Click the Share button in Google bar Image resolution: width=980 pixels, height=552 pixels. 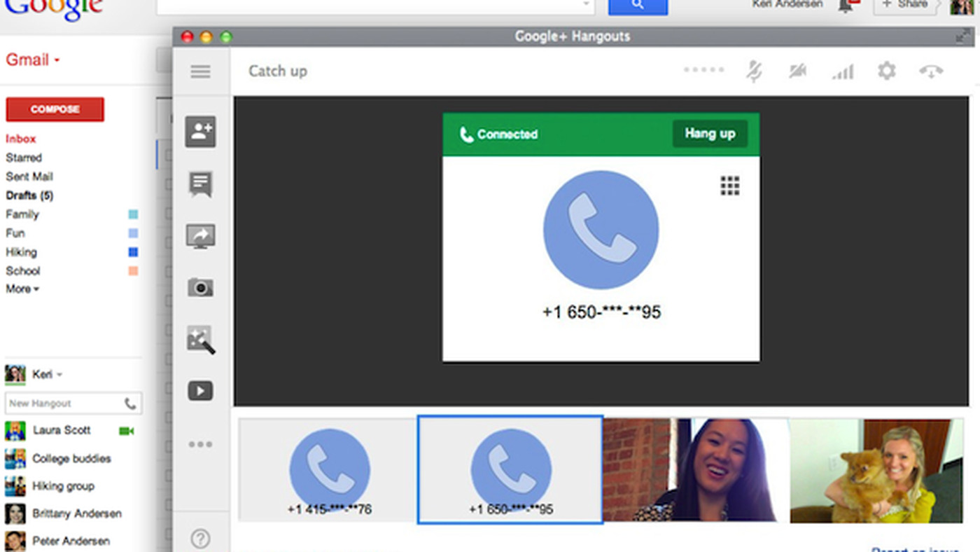pyautogui.click(x=904, y=6)
